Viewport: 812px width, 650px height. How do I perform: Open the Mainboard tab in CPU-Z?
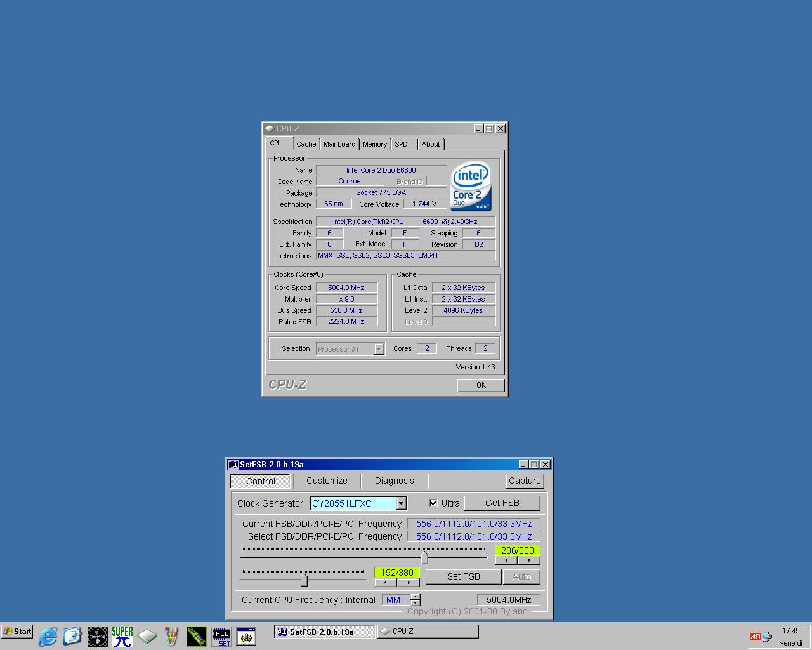click(x=339, y=145)
